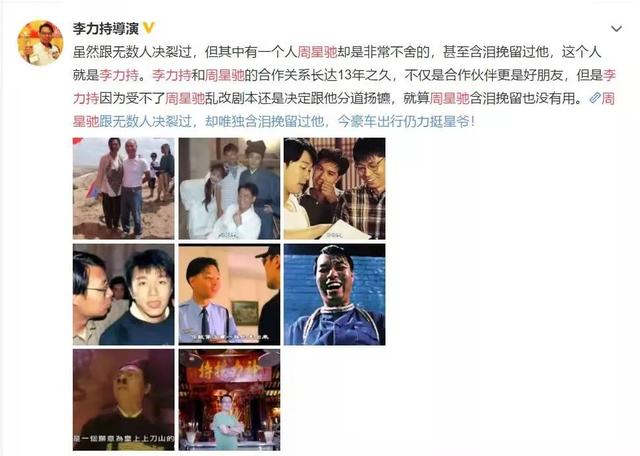This screenshot has width=640, height=456.
Task: Click the 周星驰 mention after 李力持和
Action: 224,75
